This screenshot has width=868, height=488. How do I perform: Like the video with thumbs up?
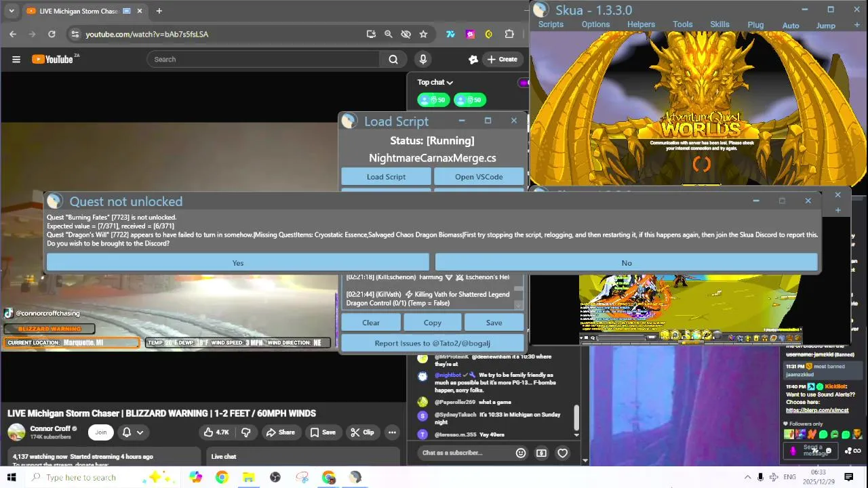[x=216, y=432]
